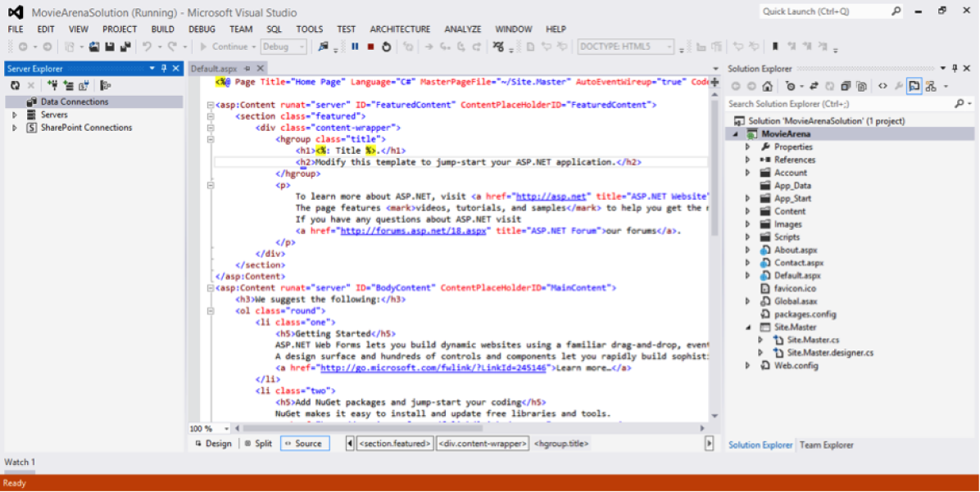This screenshot has height=492, width=980.
Task: Expand the Properties node
Action: [x=747, y=147]
